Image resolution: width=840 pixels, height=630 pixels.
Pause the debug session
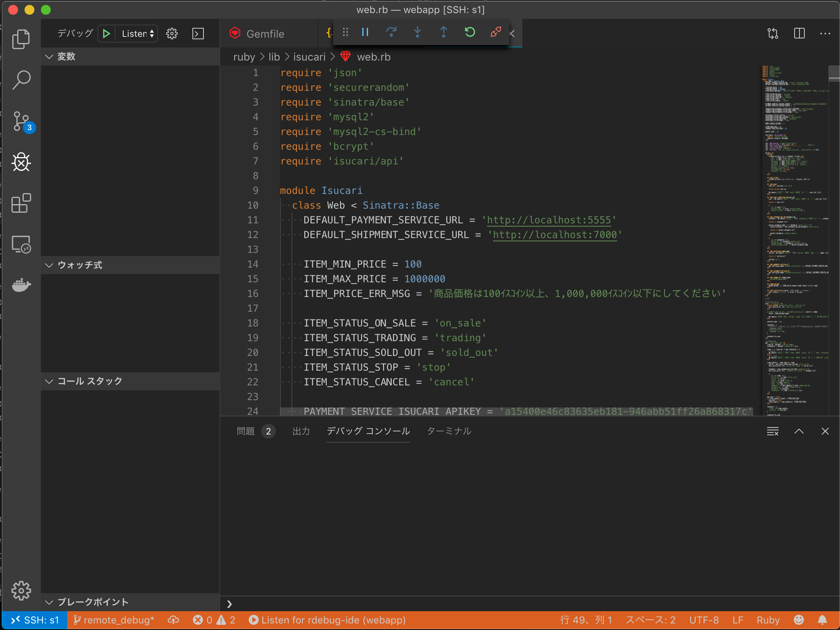click(365, 32)
